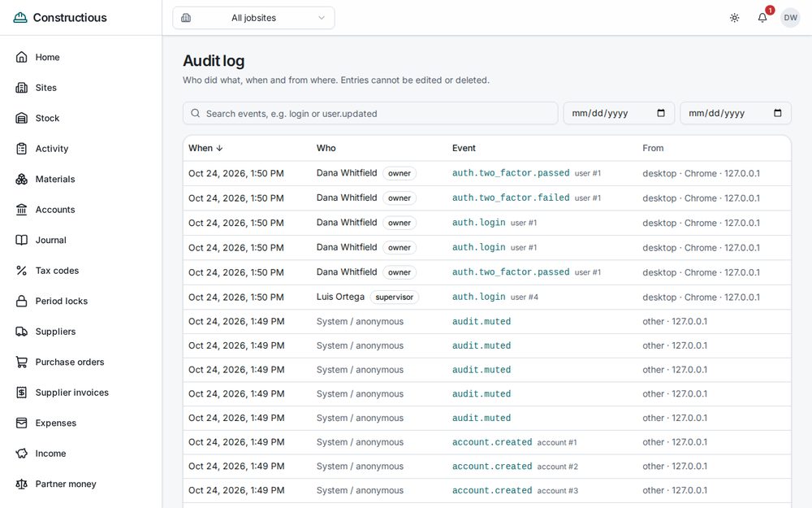This screenshot has height=508, width=812.
Task: Focus the Search events input field
Action: coord(370,113)
